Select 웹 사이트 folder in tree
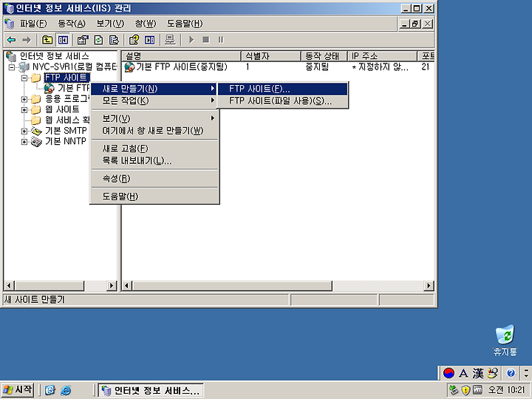The image size is (532, 399). [62, 109]
